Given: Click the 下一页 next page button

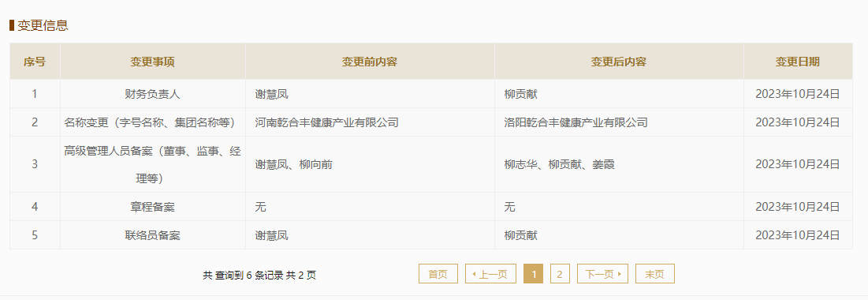Looking at the screenshot, I should pyautogui.click(x=602, y=274).
